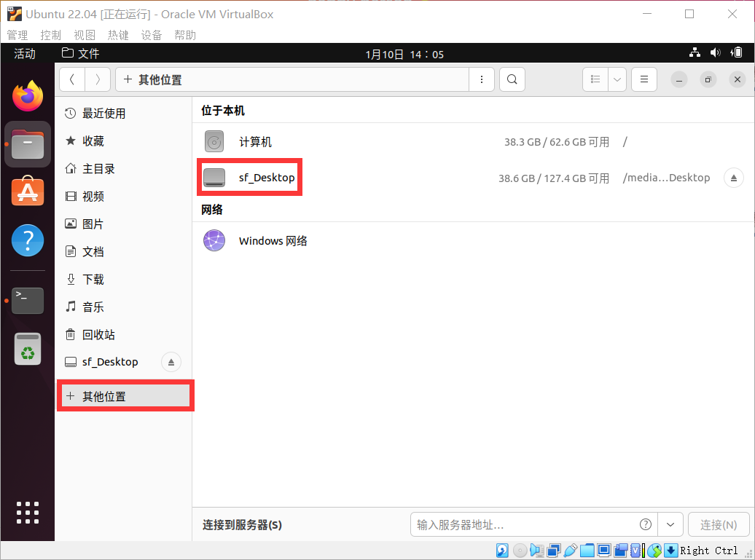Viewport: 755px width, 560px height.
Task: Eject sf_Desktop from the sidebar
Action: [x=171, y=361]
